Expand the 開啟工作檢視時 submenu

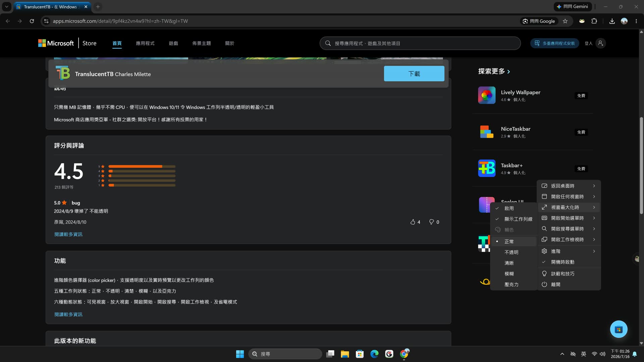(569, 239)
